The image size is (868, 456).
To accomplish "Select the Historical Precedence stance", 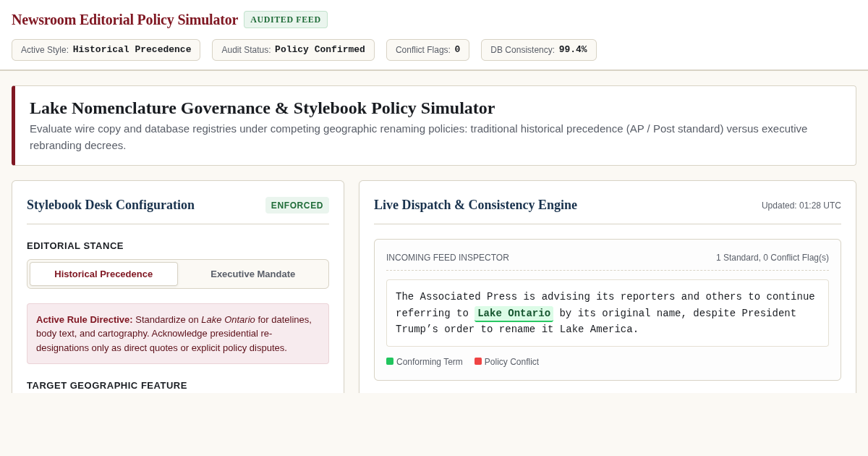I will pyautogui.click(x=103, y=274).
